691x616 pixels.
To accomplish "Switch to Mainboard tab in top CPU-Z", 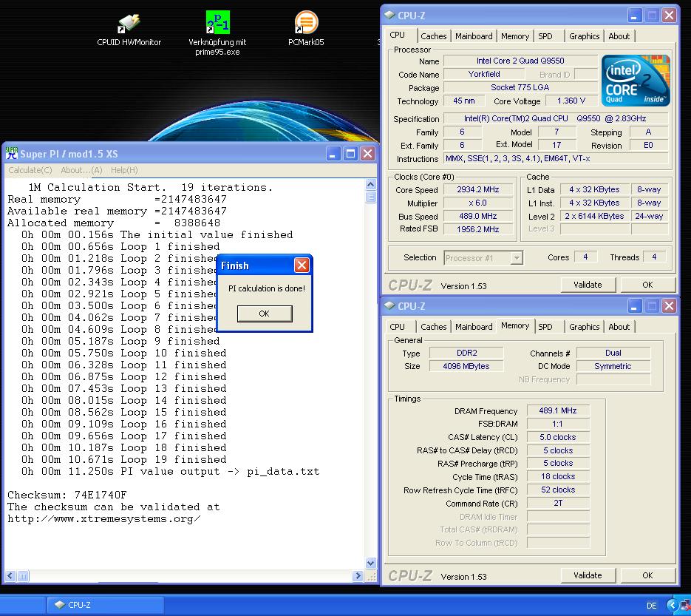I will 474,36.
